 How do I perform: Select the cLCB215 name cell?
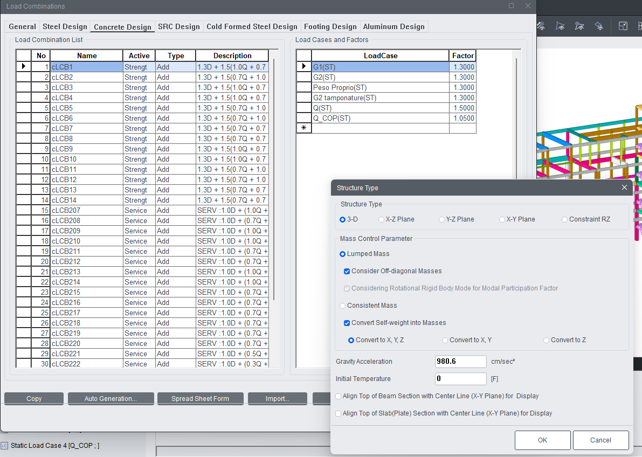pyautogui.click(x=86, y=292)
